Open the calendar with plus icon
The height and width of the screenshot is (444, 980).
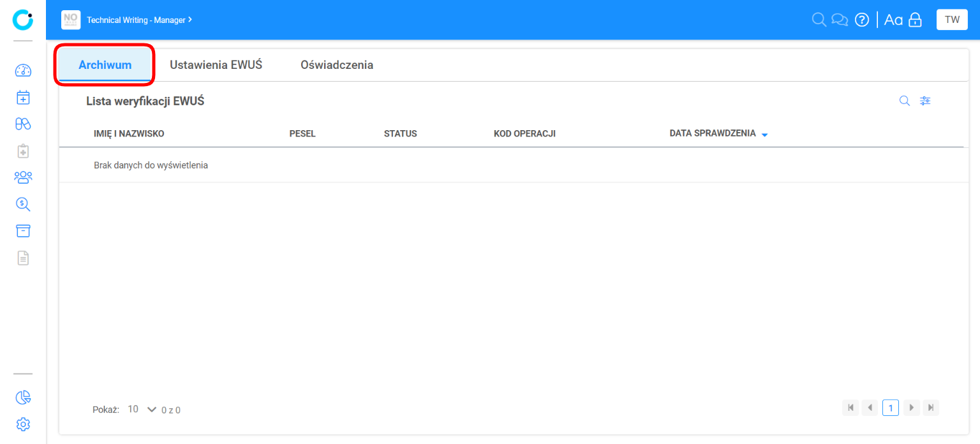23,97
